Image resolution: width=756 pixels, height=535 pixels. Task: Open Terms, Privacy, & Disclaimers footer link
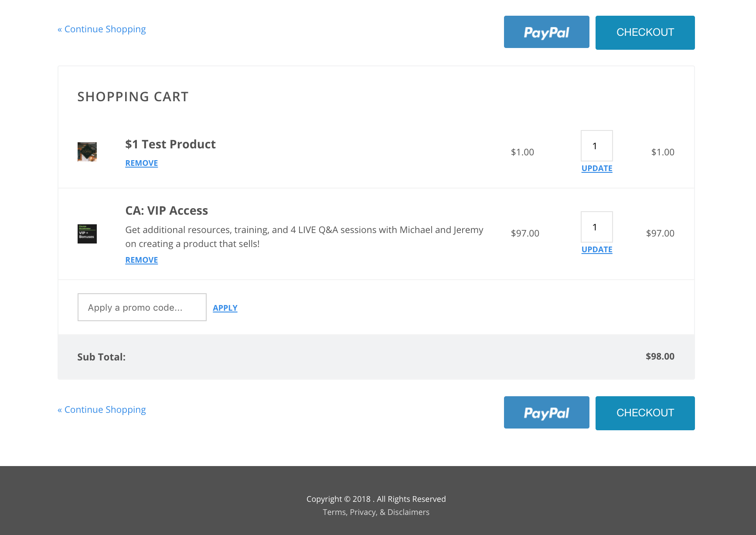(376, 512)
